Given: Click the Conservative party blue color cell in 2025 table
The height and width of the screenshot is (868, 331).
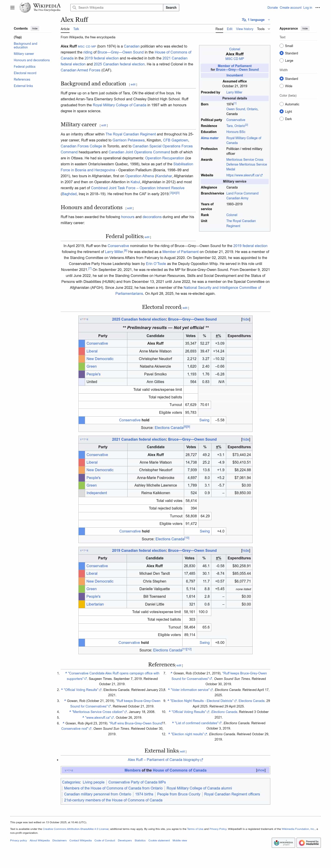Looking at the screenshot, I should (82, 343).
